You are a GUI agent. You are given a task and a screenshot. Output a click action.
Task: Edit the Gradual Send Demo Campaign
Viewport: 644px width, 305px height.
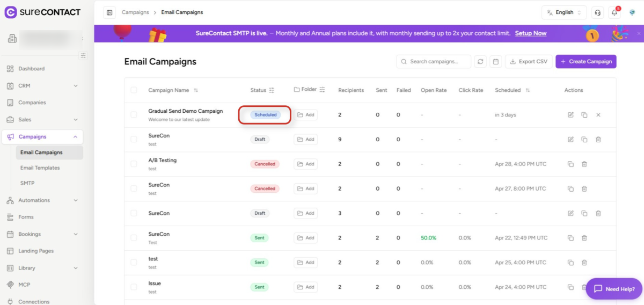570,115
